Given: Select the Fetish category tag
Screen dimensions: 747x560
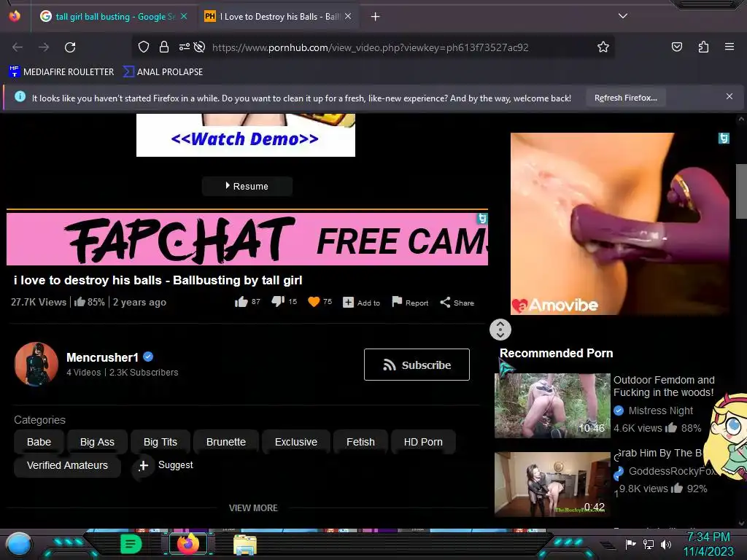Looking at the screenshot, I should [360, 442].
